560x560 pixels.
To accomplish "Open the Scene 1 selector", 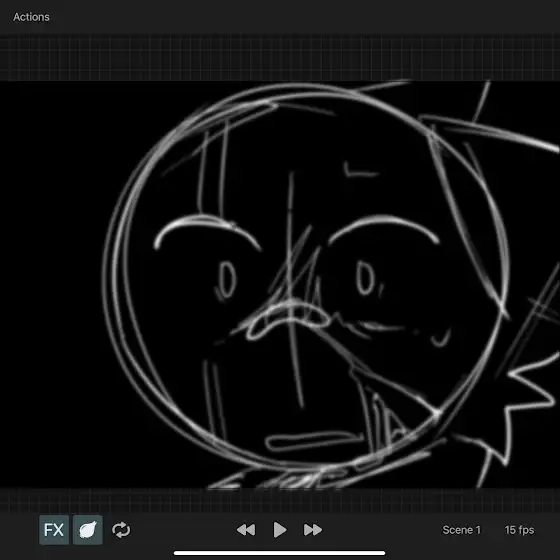I will [x=462, y=530].
